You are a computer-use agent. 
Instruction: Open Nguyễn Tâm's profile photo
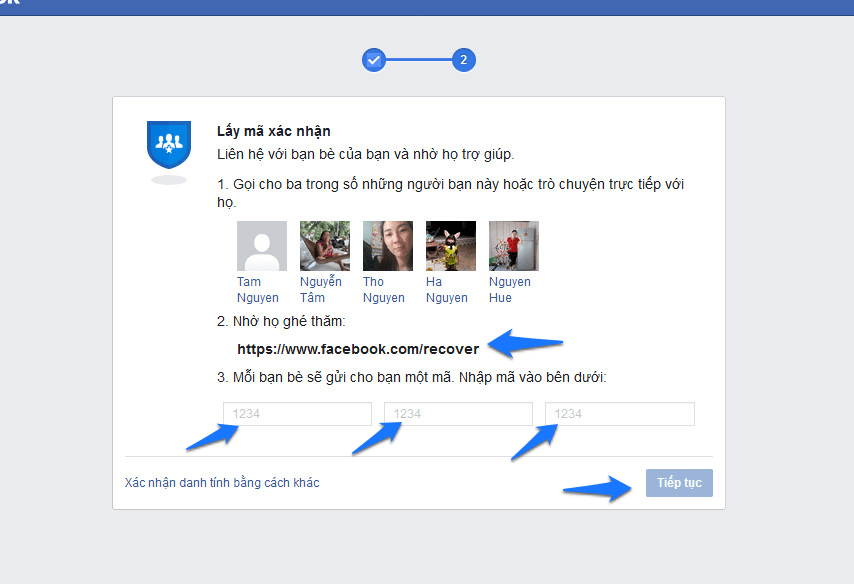(x=325, y=246)
